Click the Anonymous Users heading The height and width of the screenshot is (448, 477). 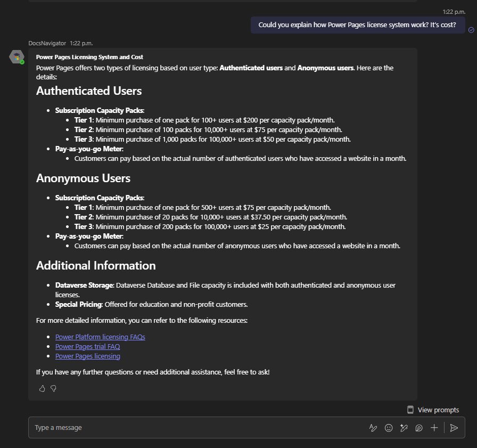coord(83,178)
